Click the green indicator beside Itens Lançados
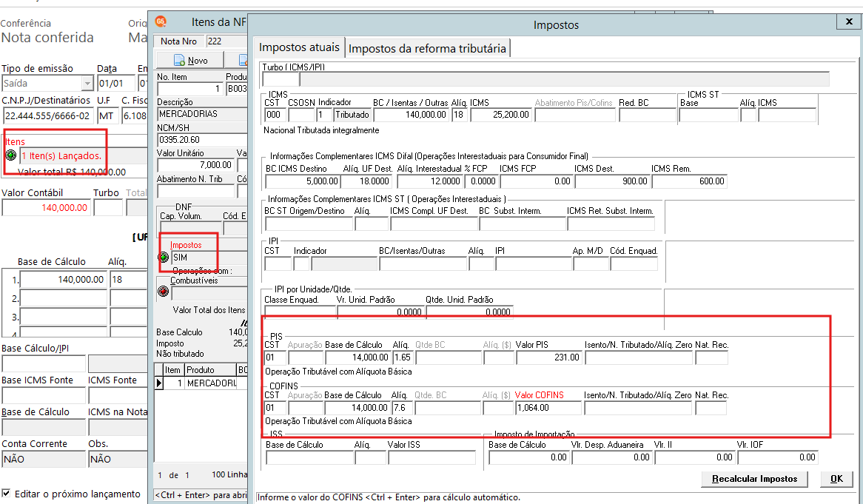 10,155
